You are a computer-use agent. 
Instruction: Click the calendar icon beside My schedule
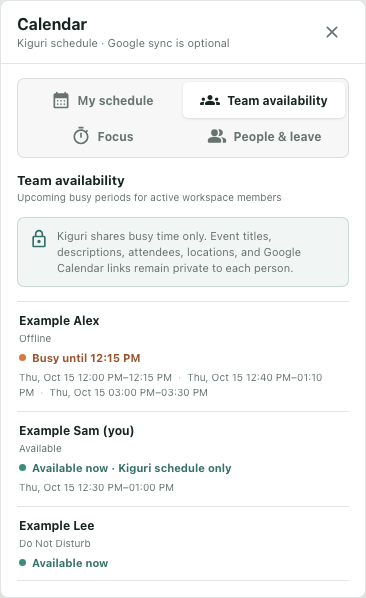[61, 100]
